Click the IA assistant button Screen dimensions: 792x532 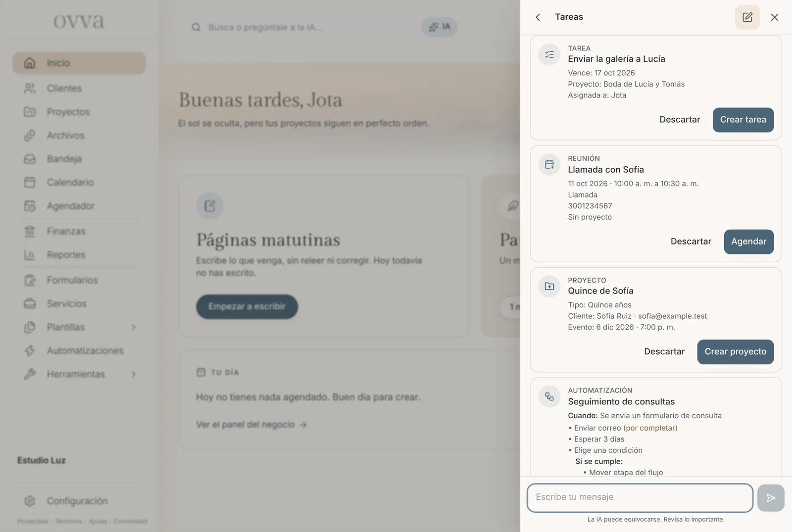[440, 27]
